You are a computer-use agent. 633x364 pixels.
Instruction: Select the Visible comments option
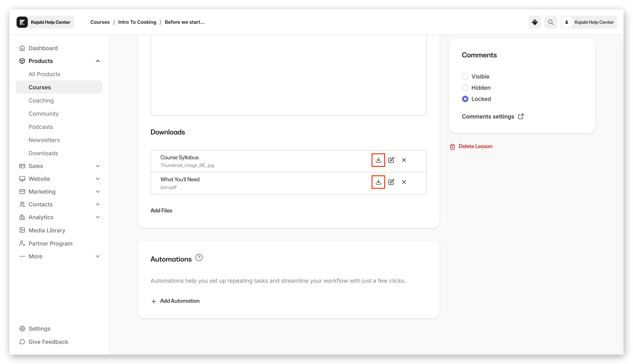pyautogui.click(x=465, y=77)
